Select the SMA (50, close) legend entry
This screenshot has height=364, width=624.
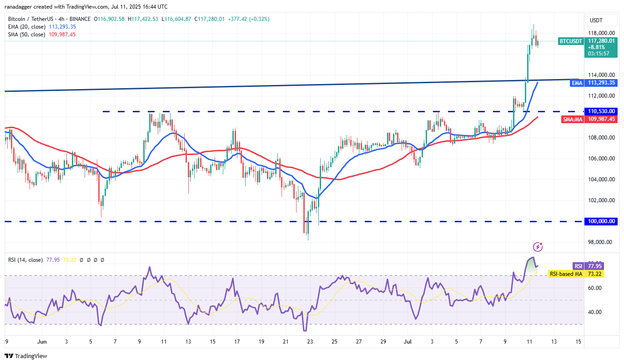point(26,35)
